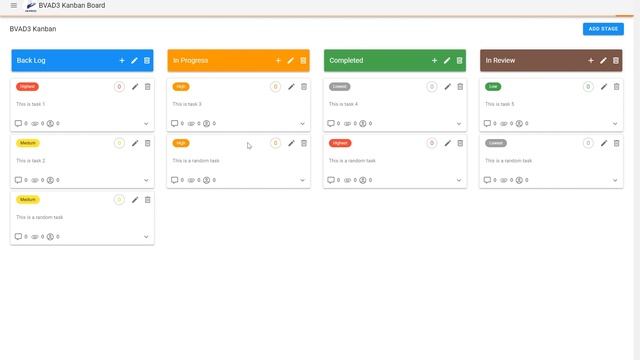Screen dimensions: 640x360
Task: Click the circular 0 counter on task 1
Action: pos(119,87)
